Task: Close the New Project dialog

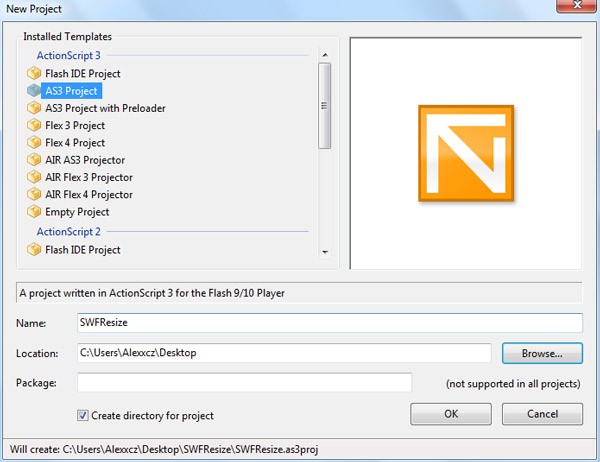Action: (577, 5)
